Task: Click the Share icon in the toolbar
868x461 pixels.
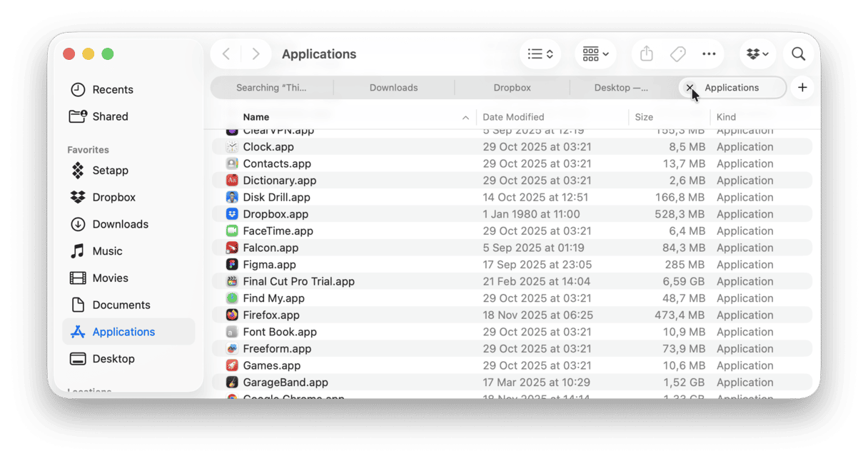Action: (645, 54)
